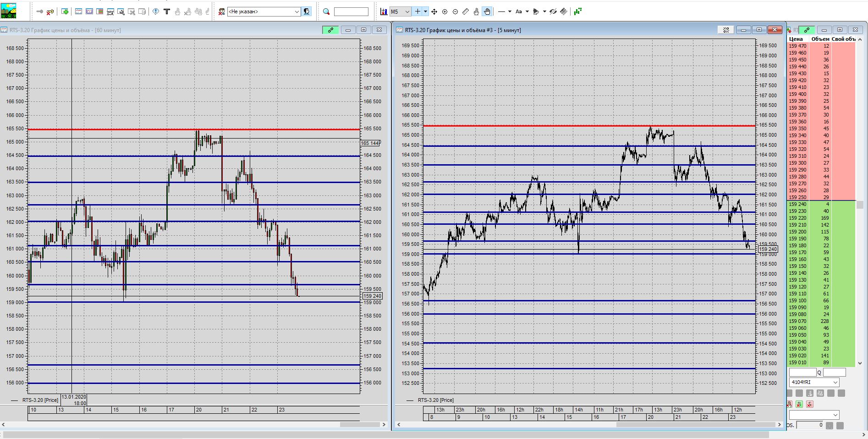This screenshot has width=868, height=439.
Task: Zoom out with the minus-circle tool
Action: [x=455, y=11]
